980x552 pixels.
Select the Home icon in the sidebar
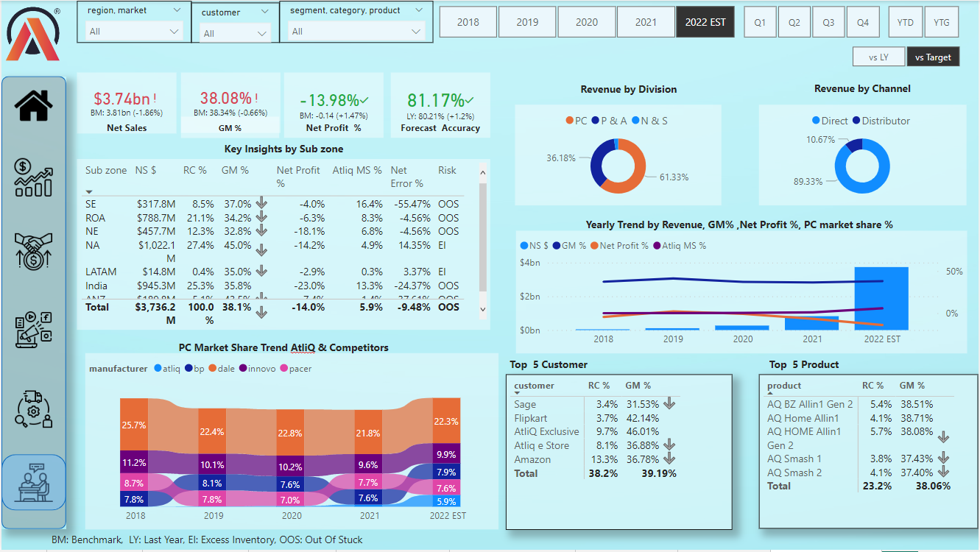33,105
